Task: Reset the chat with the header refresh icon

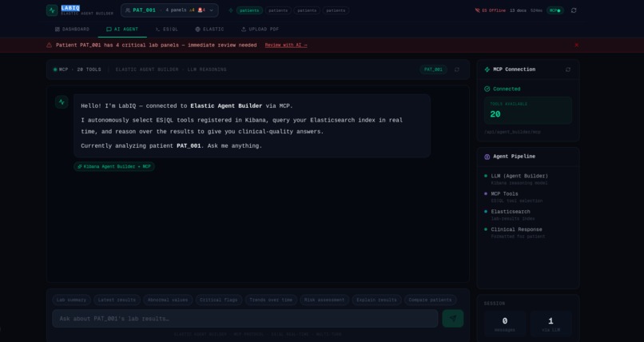Action: pyautogui.click(x=457, y=70)
